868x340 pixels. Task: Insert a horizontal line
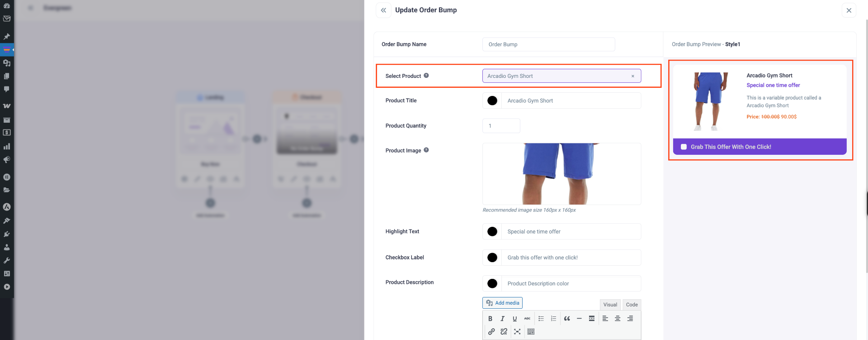point(579,319)
